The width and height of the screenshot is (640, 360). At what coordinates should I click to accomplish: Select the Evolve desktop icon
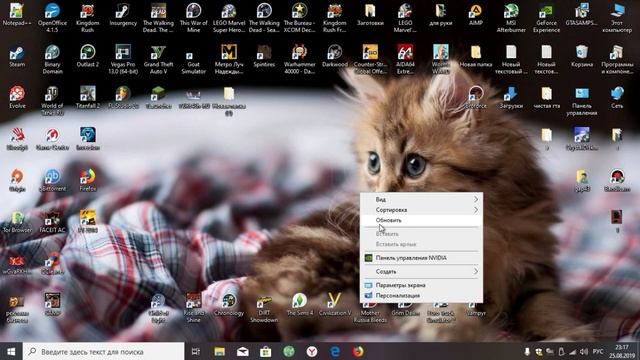point(17,98)
